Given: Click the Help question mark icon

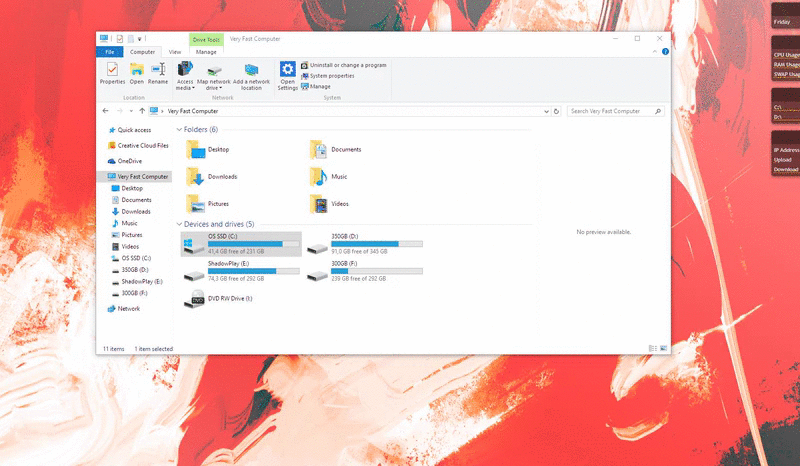Looking at the screenshot, I should (x=665, y=52).
